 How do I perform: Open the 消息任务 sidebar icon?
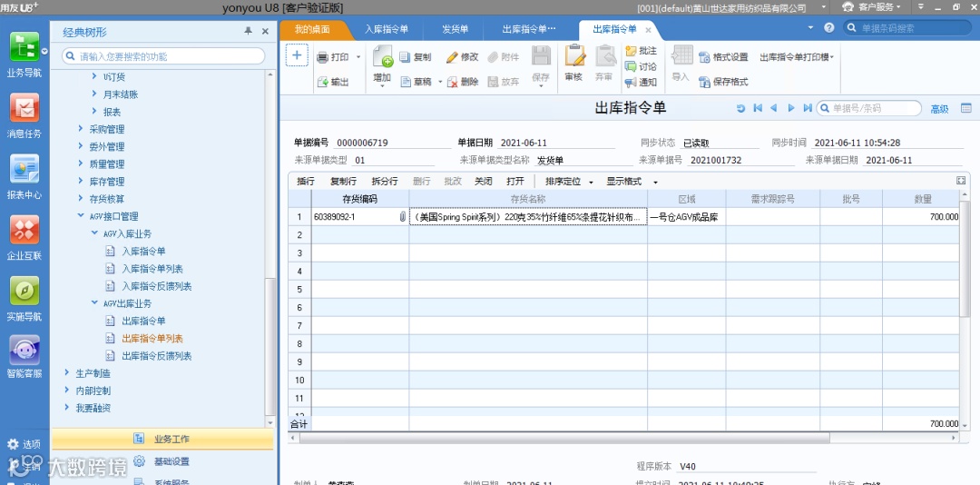click(x=24, y=108)
